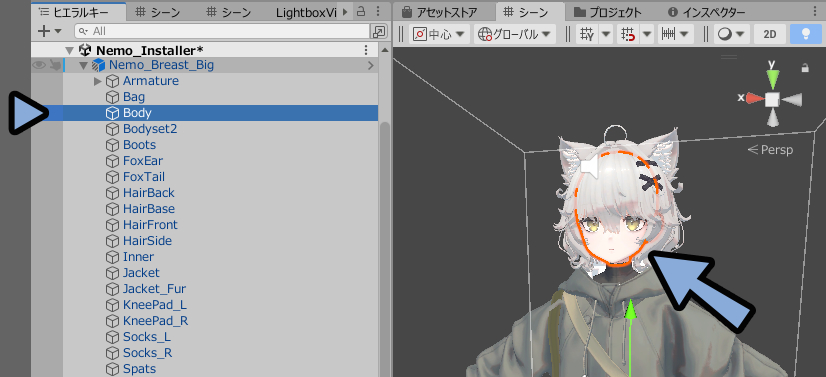Image resolution: width=826 pixels, height=377 pixels.
Task: Open the pivot 中心 dropdown
Action: 439,35
